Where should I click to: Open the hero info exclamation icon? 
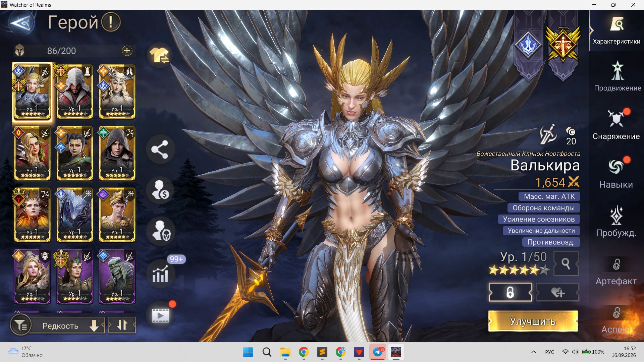[111, 22]
